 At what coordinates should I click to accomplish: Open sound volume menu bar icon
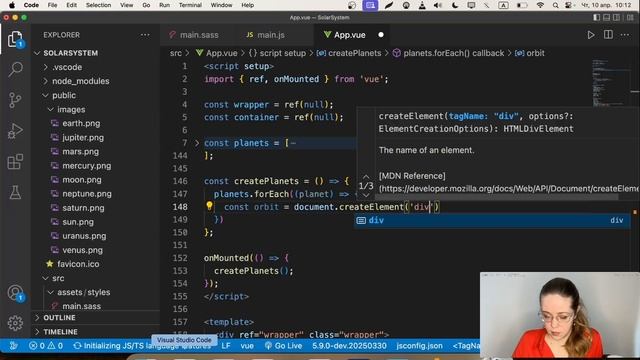438,5
